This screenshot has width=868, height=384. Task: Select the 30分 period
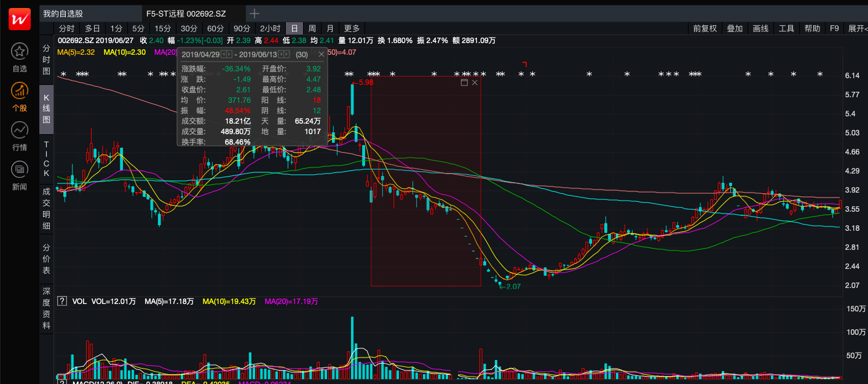point(189,28)
